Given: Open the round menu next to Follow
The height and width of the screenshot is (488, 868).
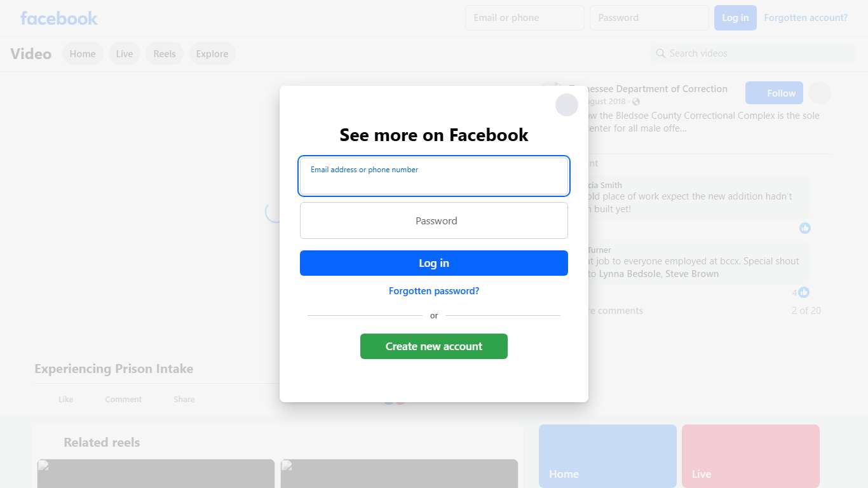Looking at the screenshot, I should (x=820, y=93).
